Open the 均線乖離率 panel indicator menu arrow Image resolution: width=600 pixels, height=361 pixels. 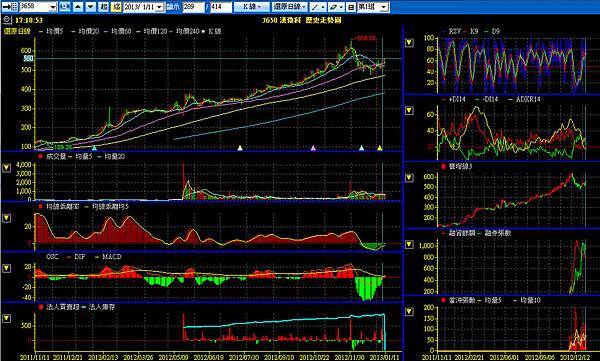[x=7, y=218]
